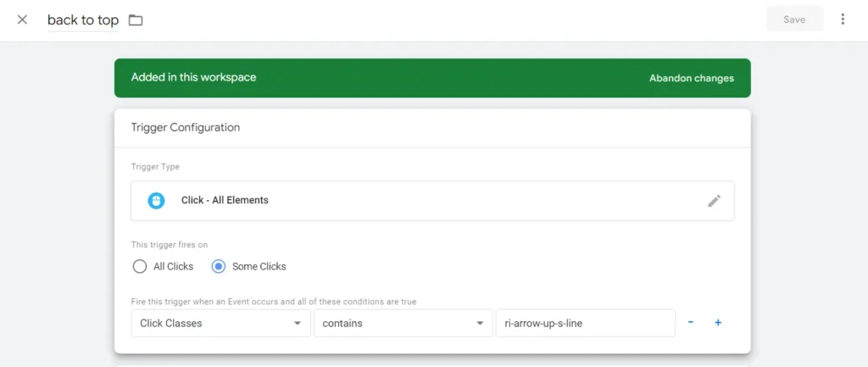Click the pencil icon to edit trigger type
This screenshot has height=367, width=868.
(x=714, y=201)
